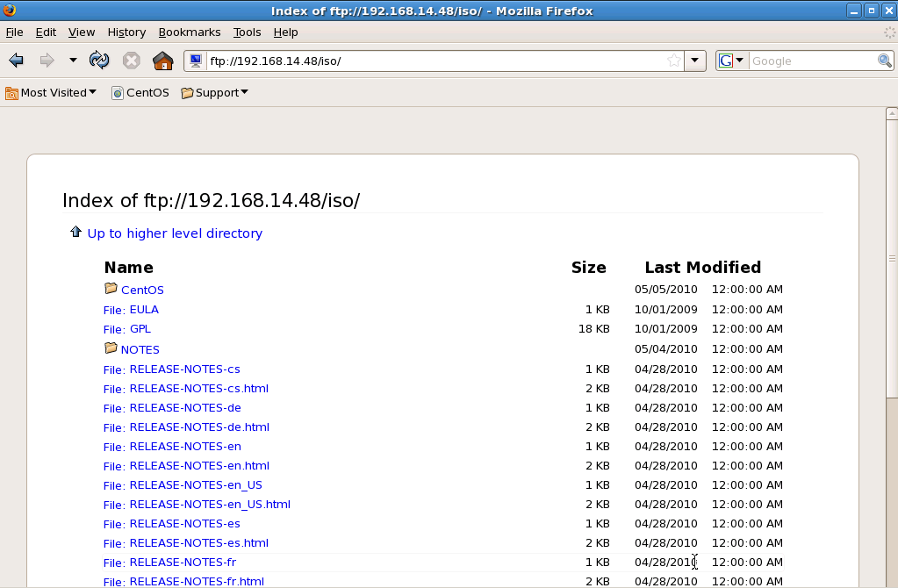The width and height of the screenshot is (898, 588).
Task: Click the Stop loading button
Action: pyautogui.click(x=131, y=61)
